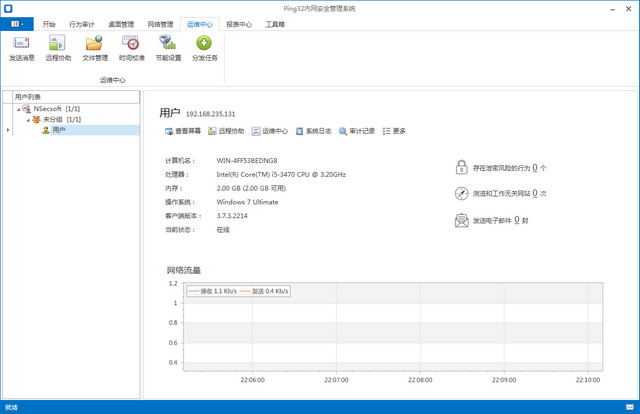Click the 发送消息 ribbon icon
This screenshot has height=414, width=640.
pos(22,47)
